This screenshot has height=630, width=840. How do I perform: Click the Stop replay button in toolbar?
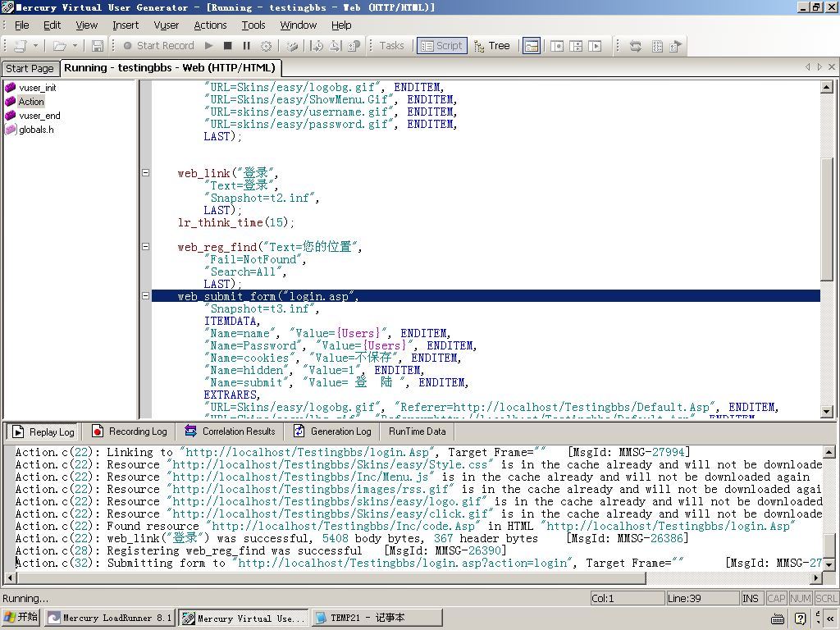tap(228, 46)
